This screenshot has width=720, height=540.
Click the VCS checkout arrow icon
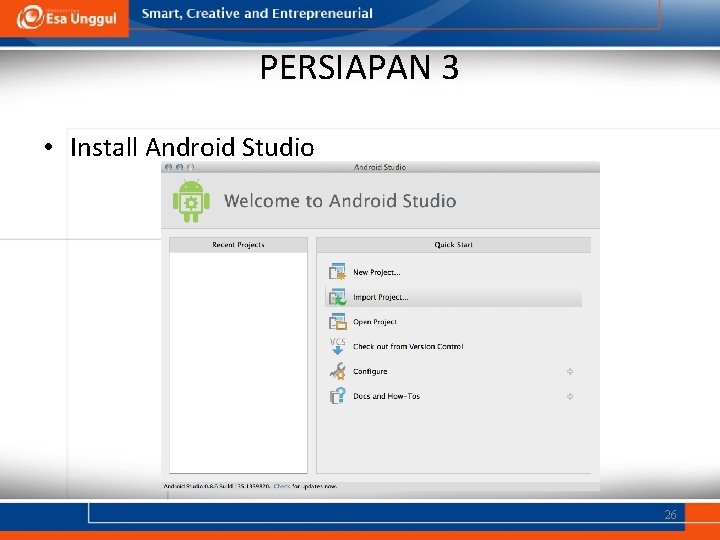(338, 346)
